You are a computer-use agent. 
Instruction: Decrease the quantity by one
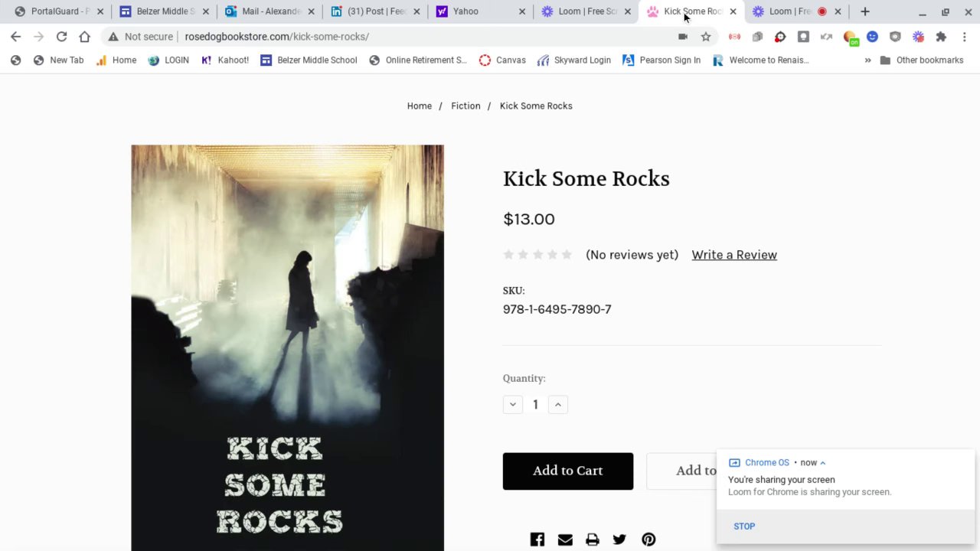pos(513,404)
